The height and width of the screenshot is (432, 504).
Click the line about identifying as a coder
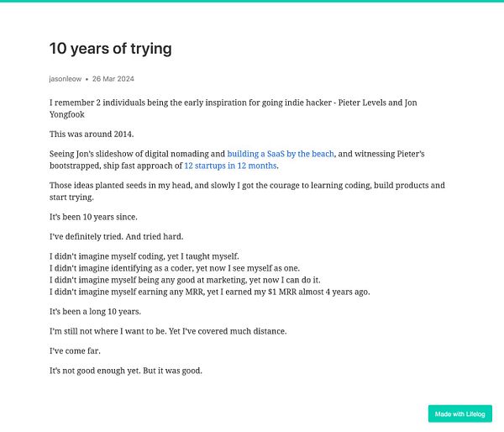pyautogui.click(x=175, y=269)
